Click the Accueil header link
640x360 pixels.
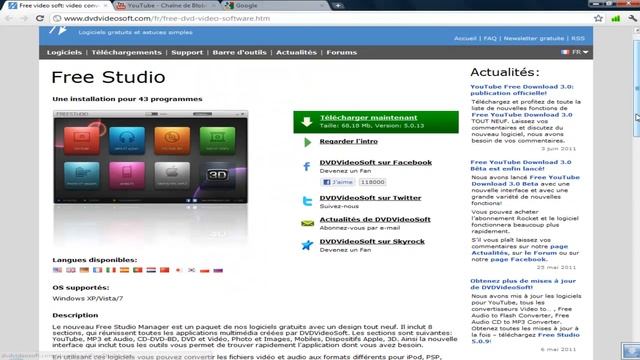click(x=465, y=38)
